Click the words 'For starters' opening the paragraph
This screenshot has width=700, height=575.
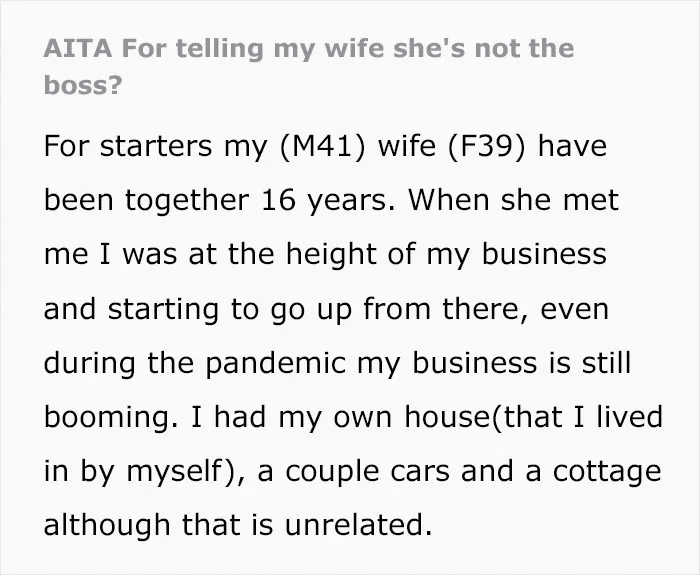click(x=128, y=146)
